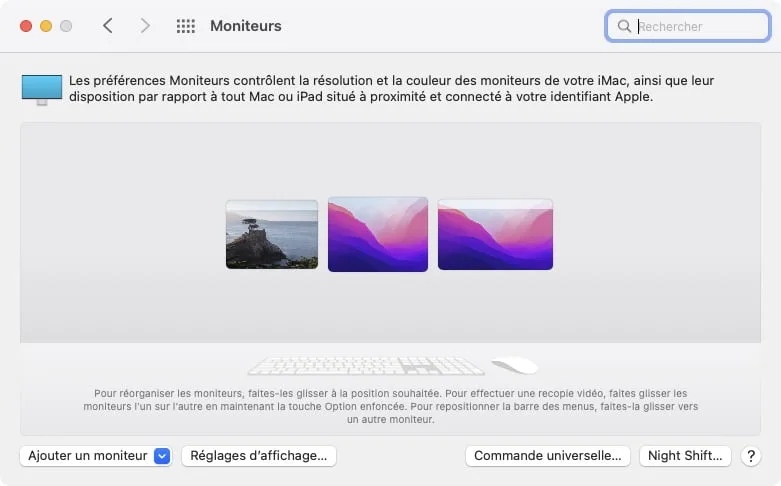Image resolution: width=781 pixels, height=486 pixels.
Task: Select the middle purple Monterey monitor thumbnail
Action: coord(378,234)
